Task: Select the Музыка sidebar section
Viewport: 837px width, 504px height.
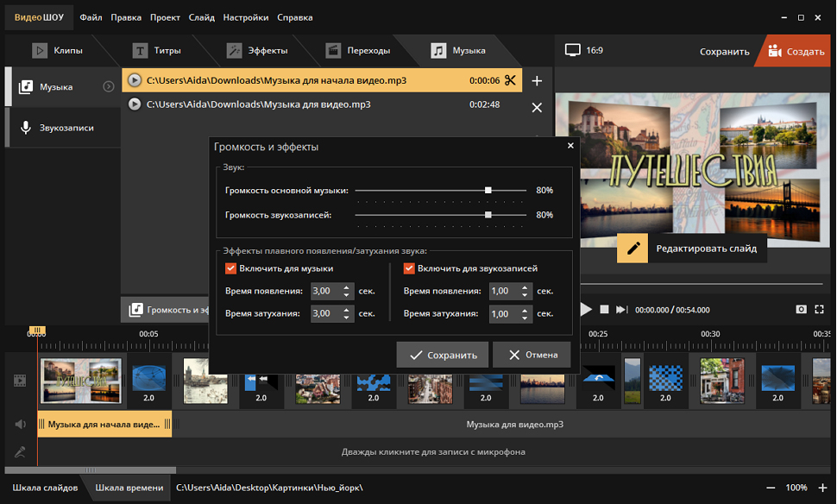Action: click(63, 86)
